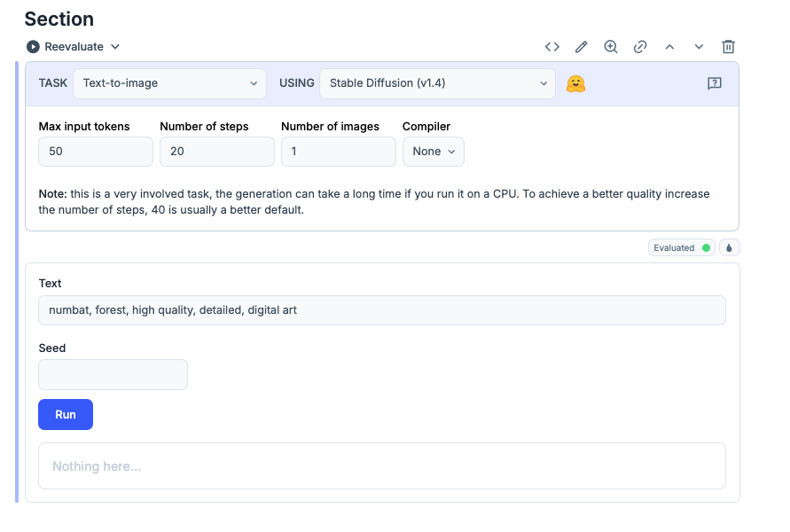790x532 pixels.
Task: Copy section link via chain icon
Action: click(640, 47)
